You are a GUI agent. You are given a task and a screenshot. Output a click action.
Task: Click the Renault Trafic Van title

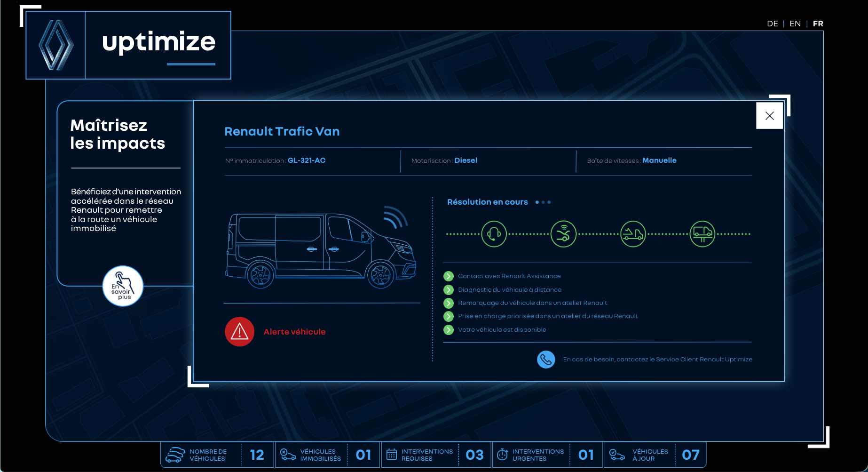[282, 131]
